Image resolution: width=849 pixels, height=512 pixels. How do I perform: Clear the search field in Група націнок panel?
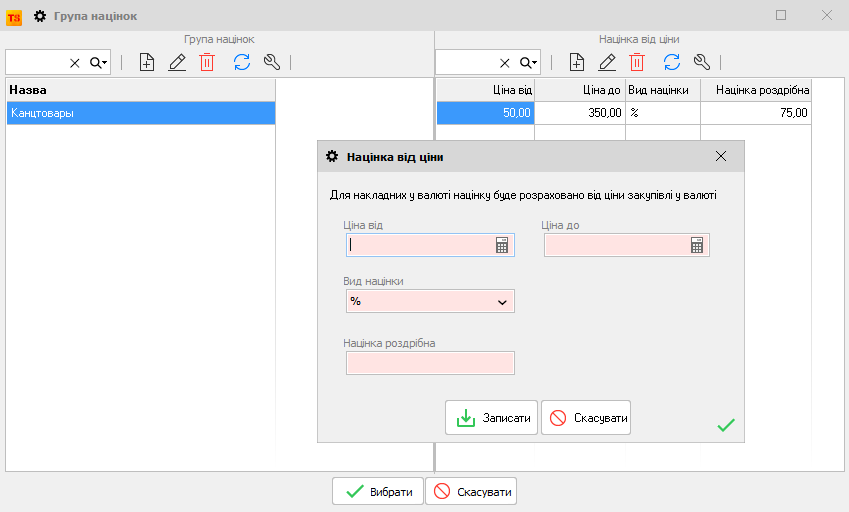point(75,63)
